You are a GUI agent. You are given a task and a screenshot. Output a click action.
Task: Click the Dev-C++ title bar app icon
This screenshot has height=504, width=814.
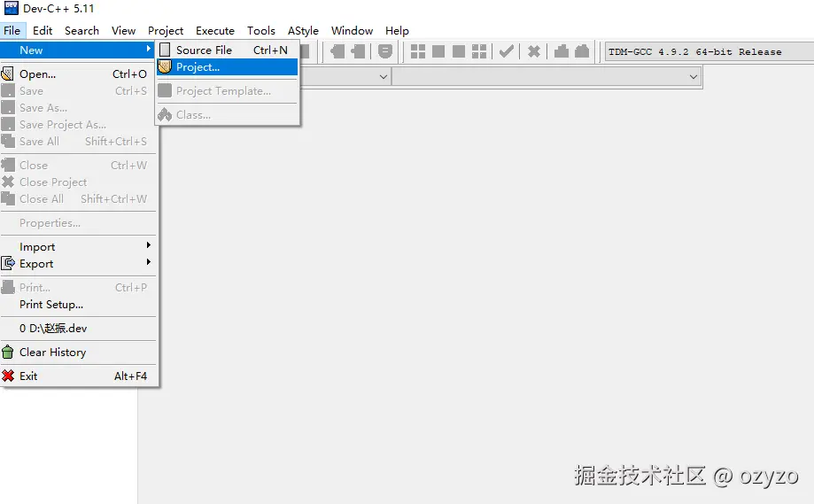[11, 8]
